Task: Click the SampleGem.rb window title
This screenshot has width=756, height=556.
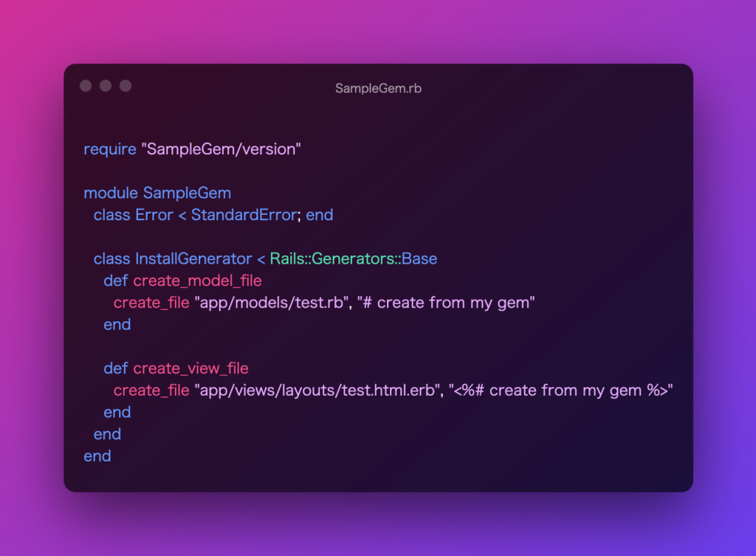Action: (379, 89)
